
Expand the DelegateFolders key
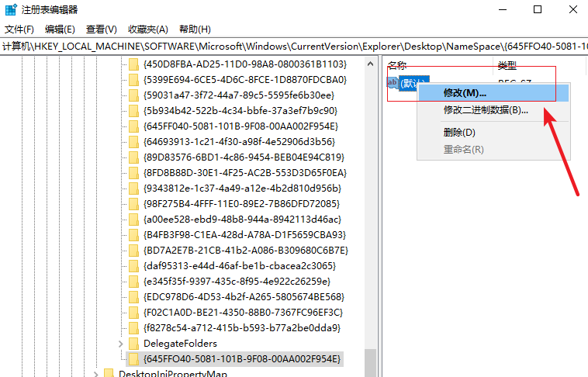[x=119, y=343]
